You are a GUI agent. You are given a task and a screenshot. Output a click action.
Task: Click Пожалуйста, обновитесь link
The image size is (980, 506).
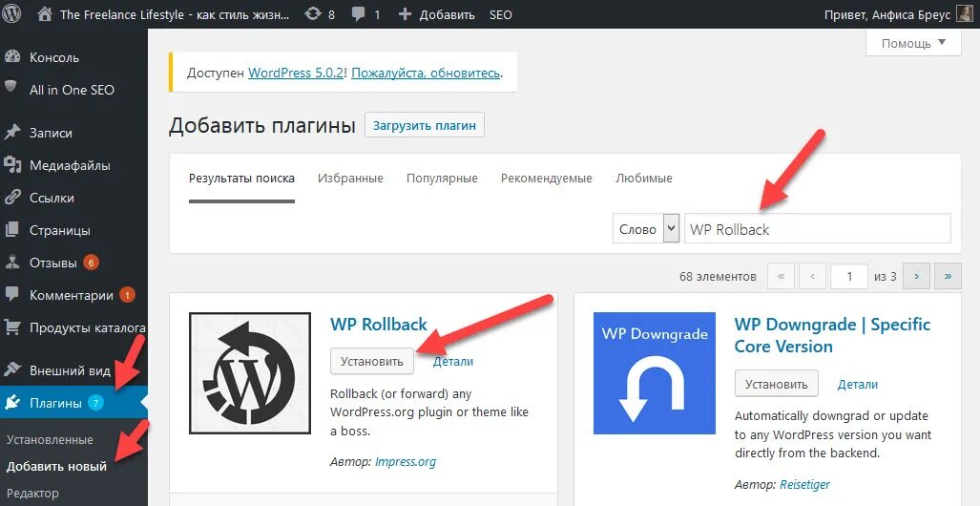426,73
